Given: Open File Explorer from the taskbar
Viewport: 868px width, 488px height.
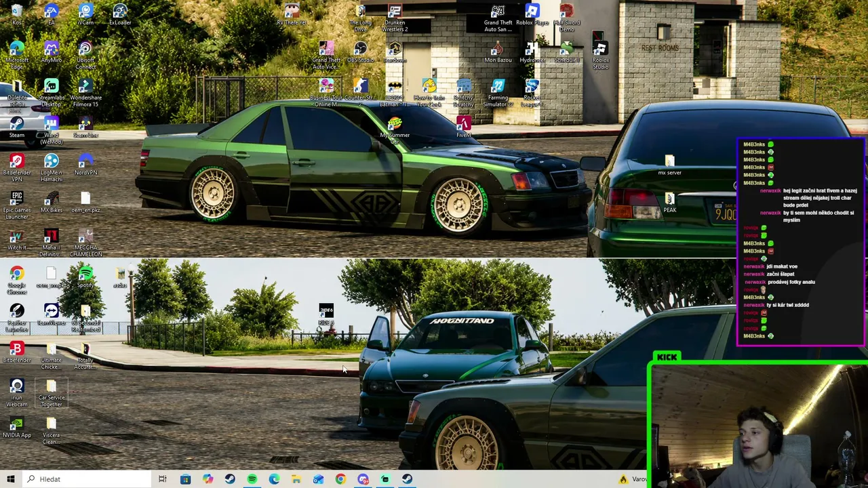Looking at the screenshot, I should point(296,479).
